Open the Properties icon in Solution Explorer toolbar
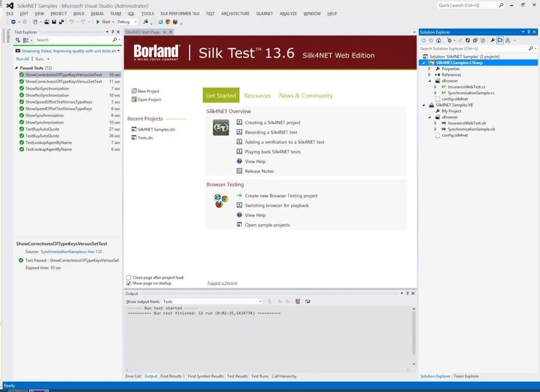This screenshot has height=392, width=540. click(493, 41)
